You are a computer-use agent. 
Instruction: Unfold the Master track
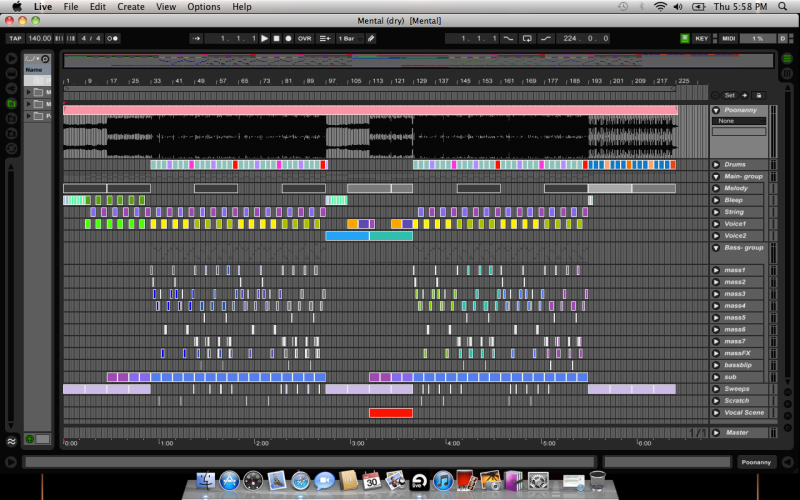(716, 433)
